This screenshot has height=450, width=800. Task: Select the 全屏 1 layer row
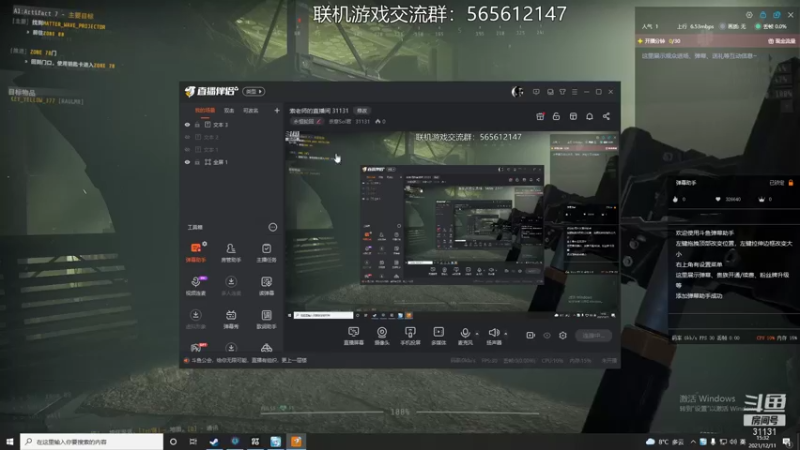(232, 162)
